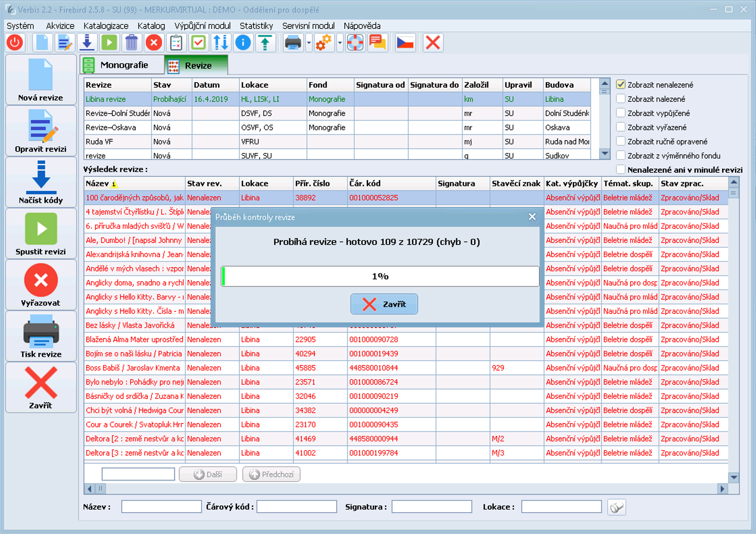Select the Boss Babiš result row
Viewport: 756px width, 534px height.
406,368
